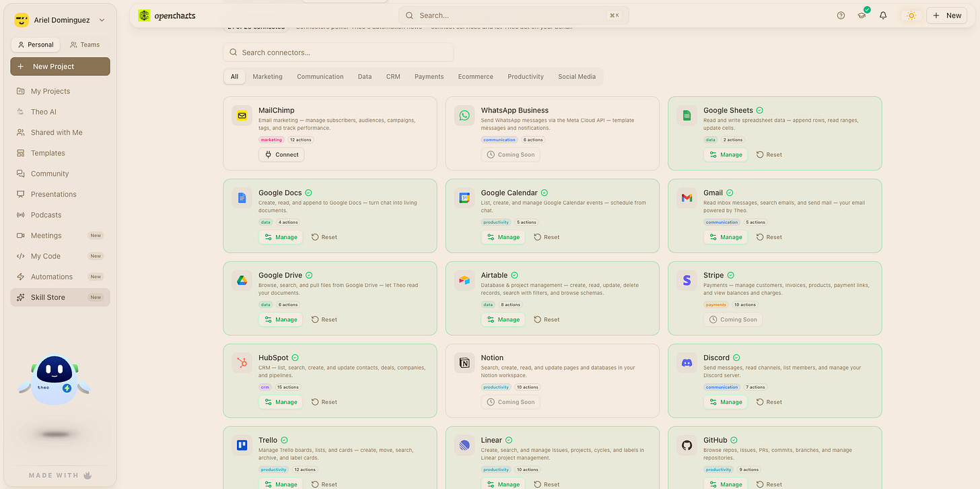The width and height of the screenshot is (980, 489).
Task: Click the Trello logo icon
Action: (242, 446)
